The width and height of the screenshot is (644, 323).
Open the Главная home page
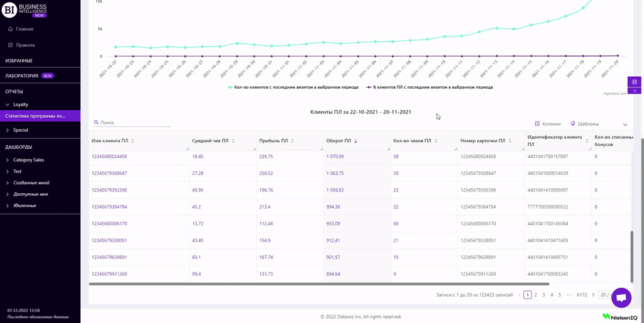(25, 29)
